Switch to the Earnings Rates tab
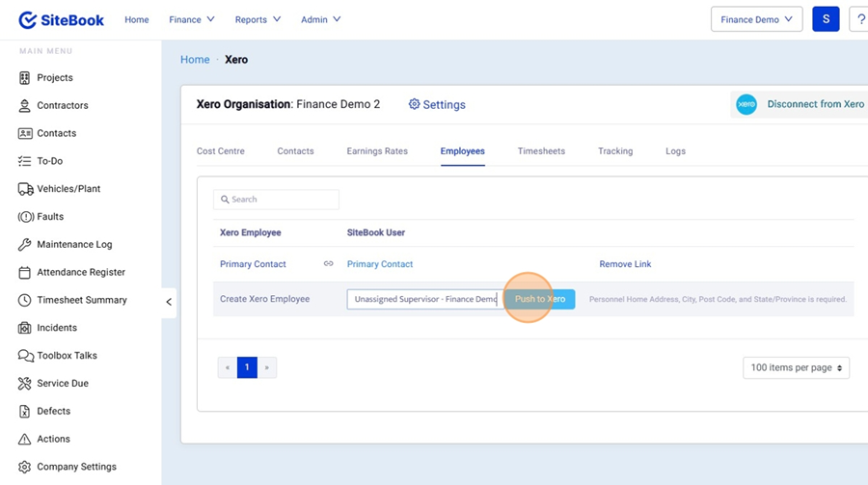 click(377, 151)
